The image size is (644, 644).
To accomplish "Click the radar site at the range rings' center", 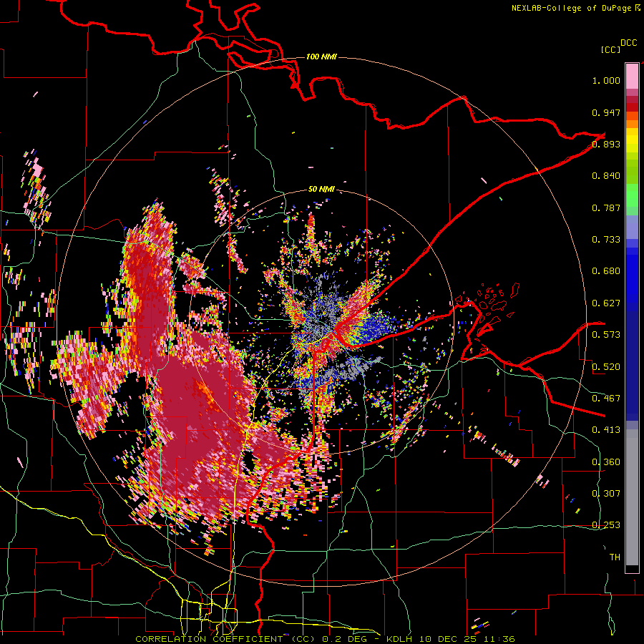I will (x=321, y=323).
